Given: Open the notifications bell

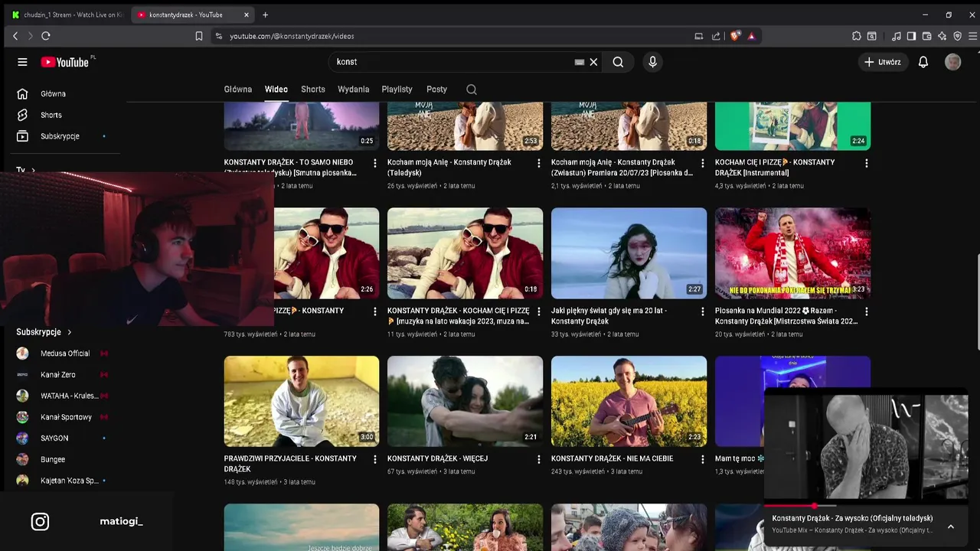Looking at the screenshot, I should pyautogui.click(x=923, y=62).
